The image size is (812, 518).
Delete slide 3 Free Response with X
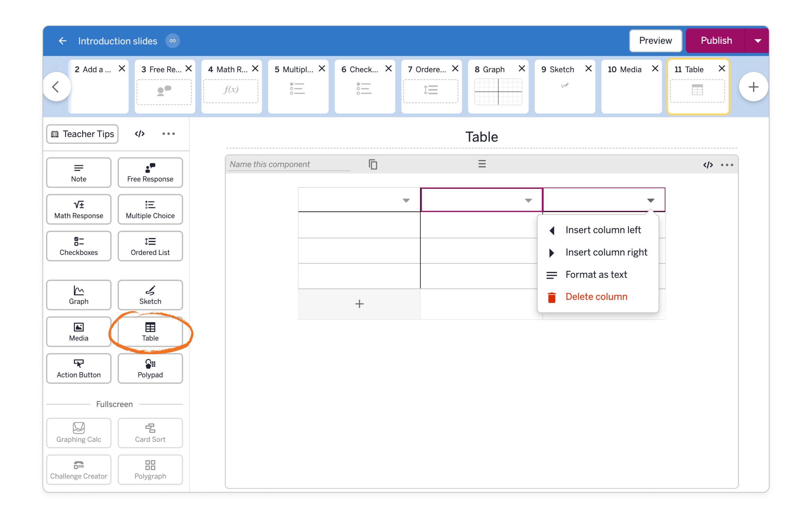pyautogui.click(x=188, y=69)
